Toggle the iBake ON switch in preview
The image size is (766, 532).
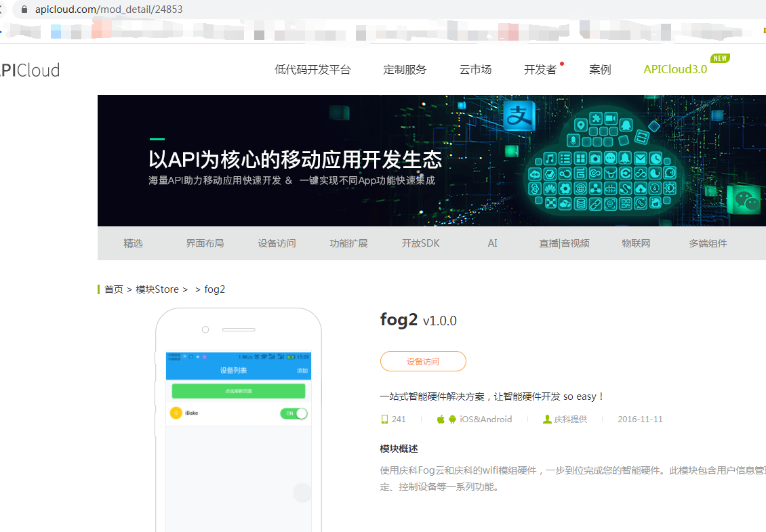(x=294, y=413)
